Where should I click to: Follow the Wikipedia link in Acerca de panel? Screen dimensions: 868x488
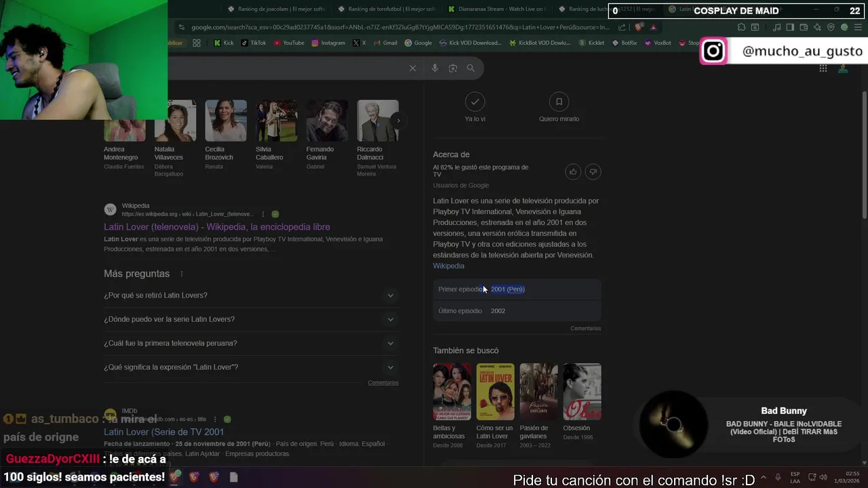448,266
